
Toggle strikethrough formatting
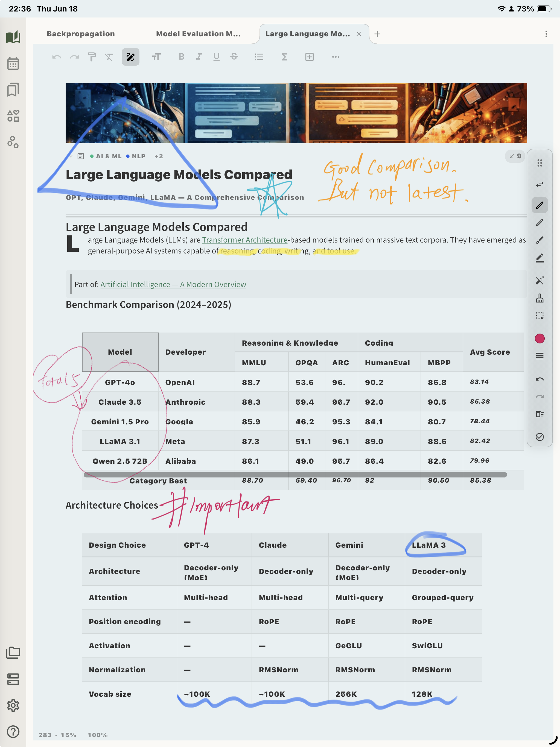[x=234, y=57]
